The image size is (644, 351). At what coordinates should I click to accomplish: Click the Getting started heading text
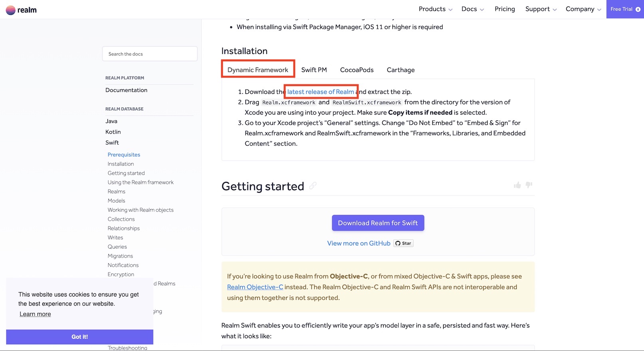pyautogui.click(x=263, y=186)
